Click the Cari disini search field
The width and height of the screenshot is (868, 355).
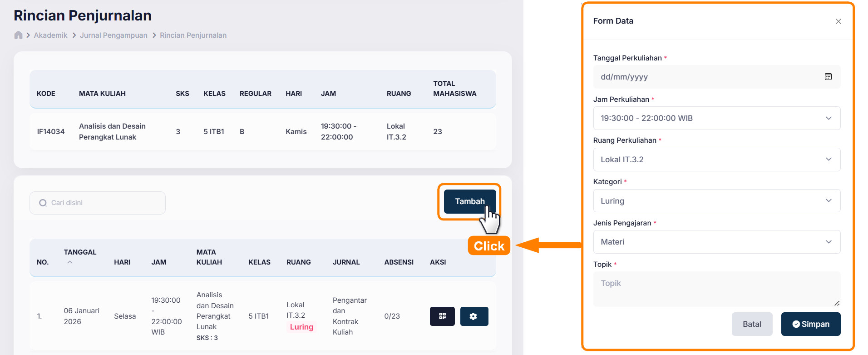coord(104,203)
